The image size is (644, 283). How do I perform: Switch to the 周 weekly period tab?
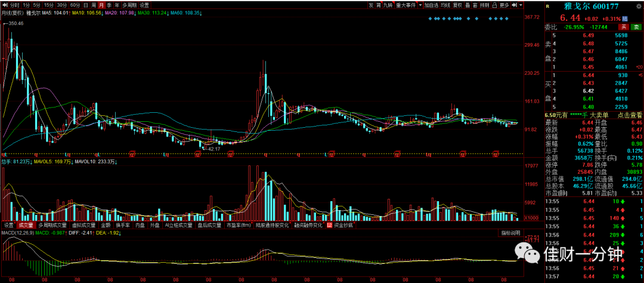pos(94,5)
